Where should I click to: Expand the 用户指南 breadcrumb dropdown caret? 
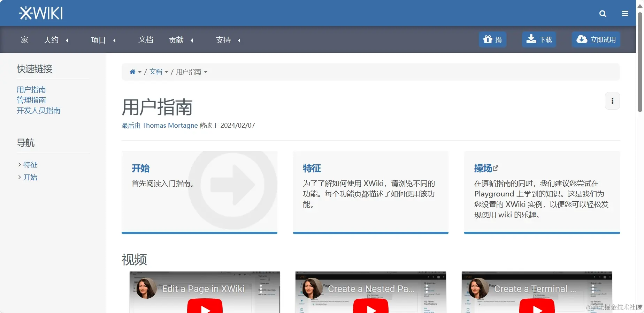[206, 72]
